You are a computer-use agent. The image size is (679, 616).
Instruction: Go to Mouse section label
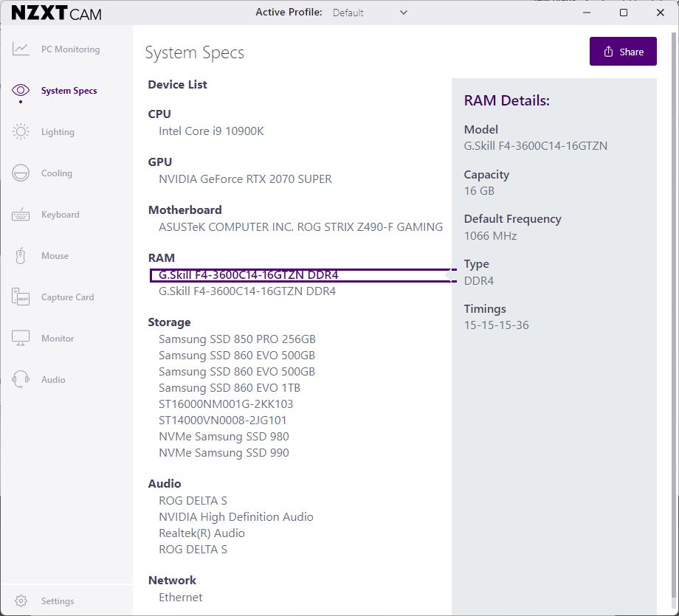55,256
